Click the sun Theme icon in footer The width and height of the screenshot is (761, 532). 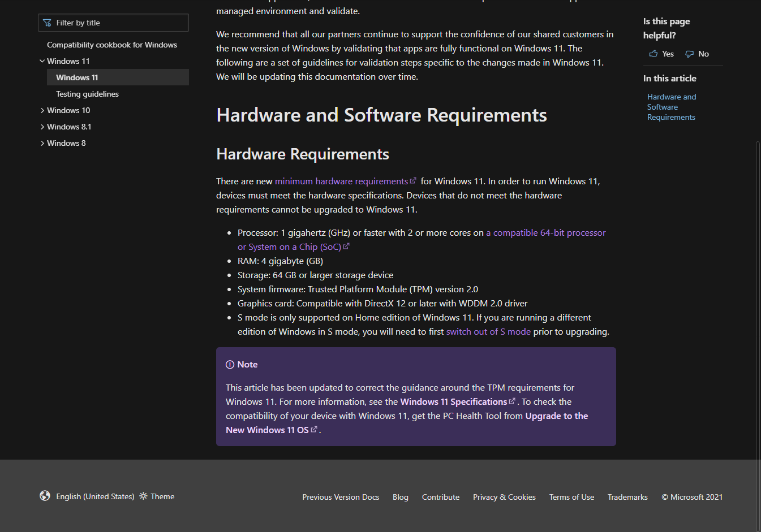(x=143, y=496)
